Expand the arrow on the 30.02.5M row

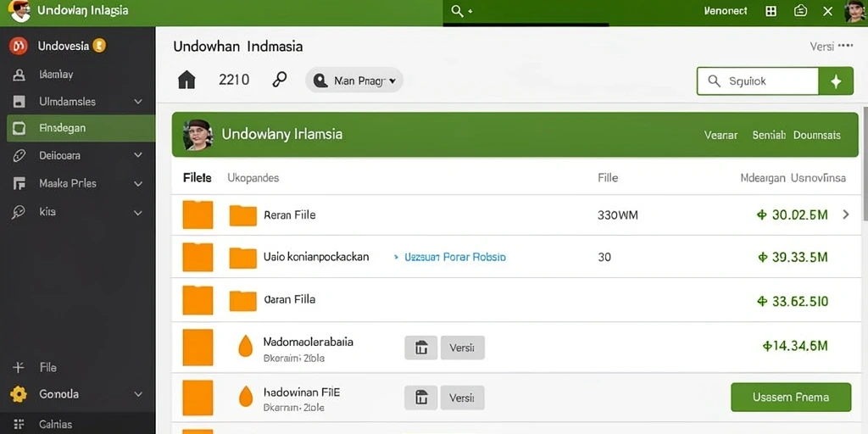tap(846, 214)
